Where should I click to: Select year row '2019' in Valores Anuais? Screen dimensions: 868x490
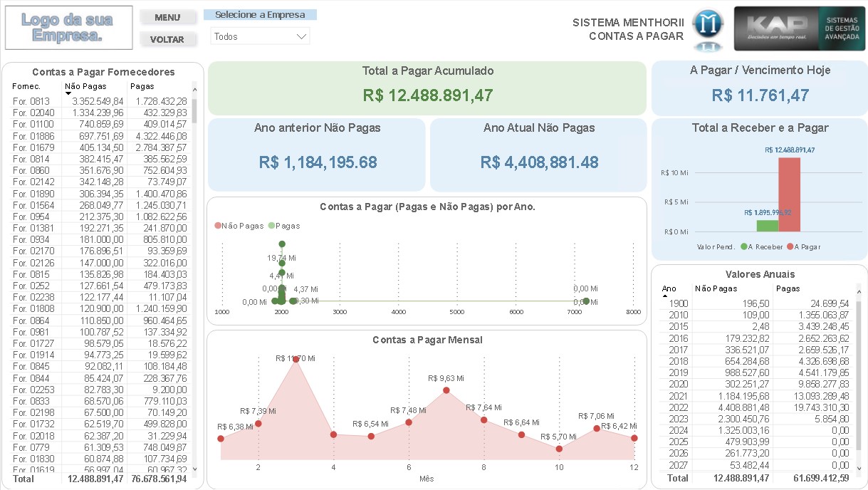pyautogui.click(x=755, y=372)
